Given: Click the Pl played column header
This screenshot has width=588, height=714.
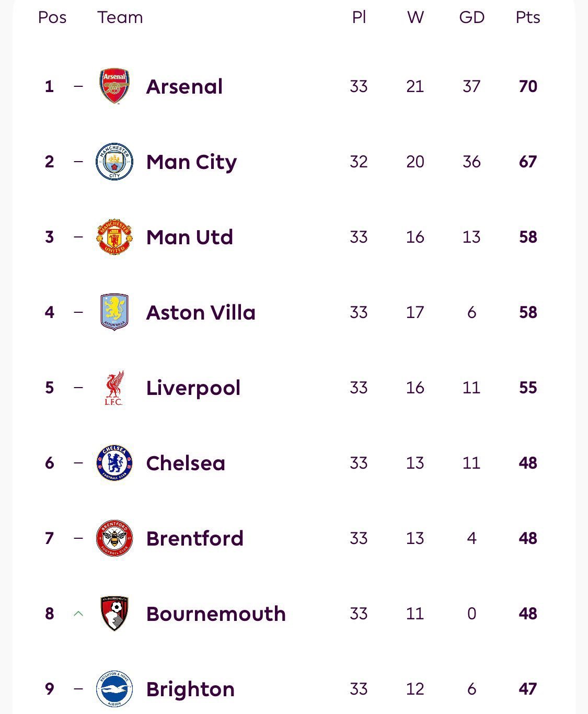Looking at the screenshot, I should (x=359, y=17).
